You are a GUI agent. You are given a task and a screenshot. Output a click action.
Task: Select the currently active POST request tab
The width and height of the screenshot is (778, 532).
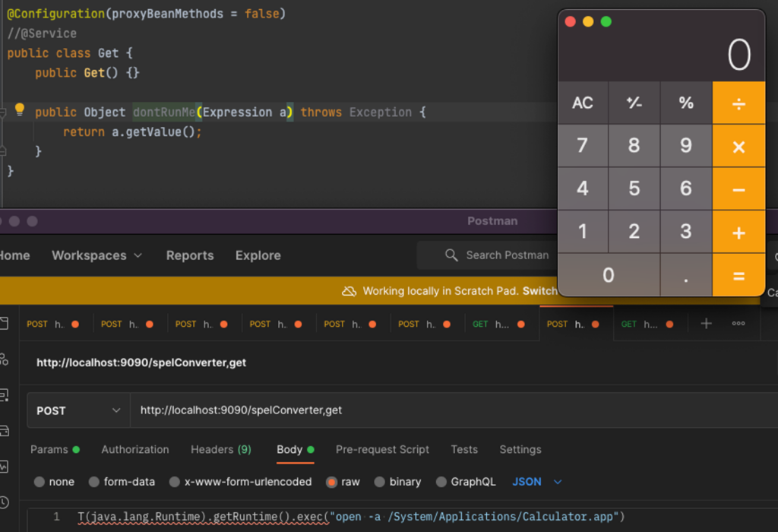[x=576, y=324]
